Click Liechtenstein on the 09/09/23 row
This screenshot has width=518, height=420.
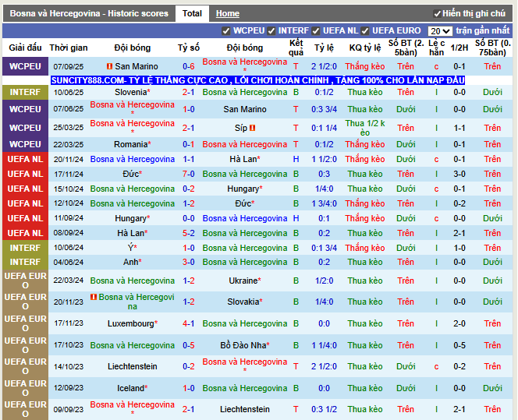[x=245, y=409]
